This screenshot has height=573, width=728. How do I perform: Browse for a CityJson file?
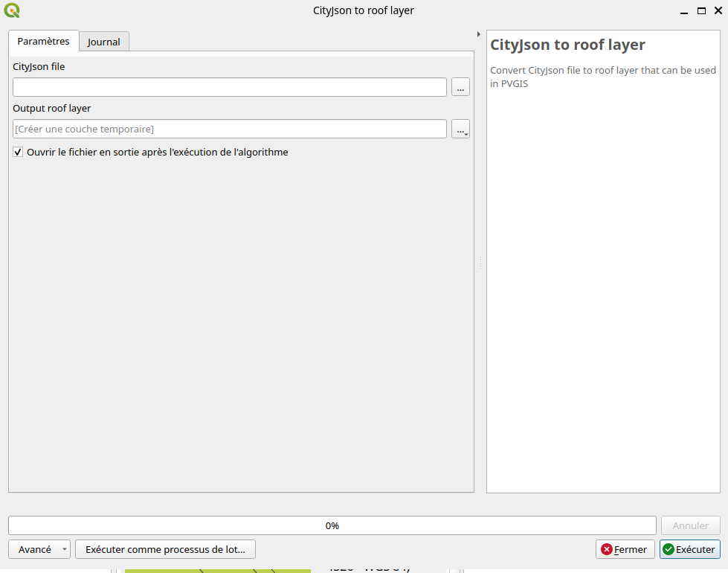point(460,87)
